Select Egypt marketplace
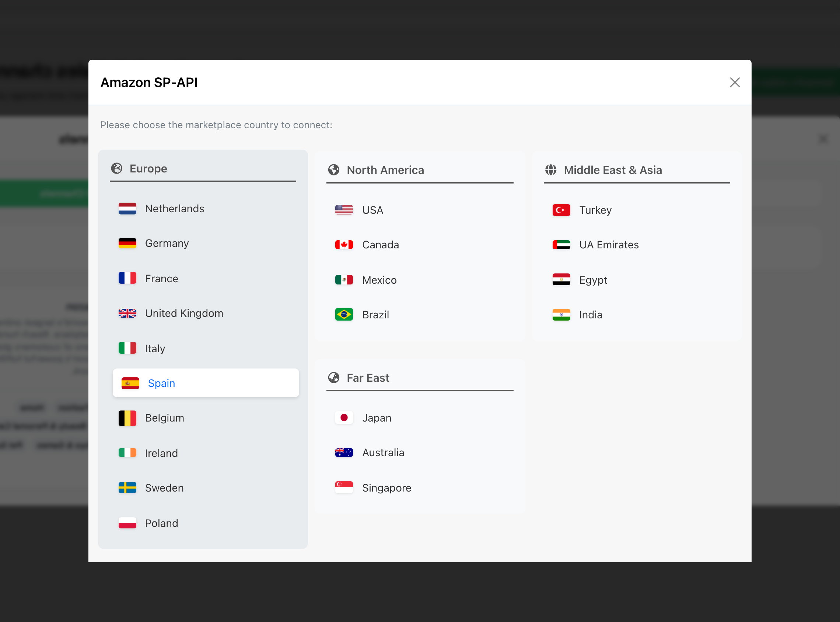This screenshot has height=622, width=840. click(x=637, y=280)
